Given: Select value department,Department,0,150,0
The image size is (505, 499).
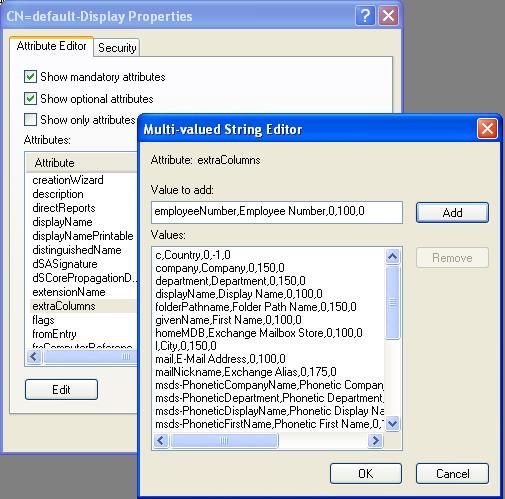Looking at the screenshot, I should click(x=230, y=281).
